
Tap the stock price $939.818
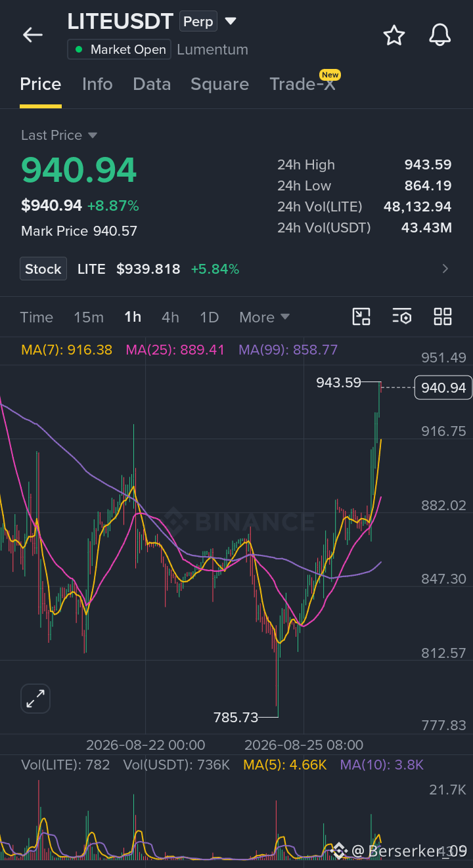point(148,269)
